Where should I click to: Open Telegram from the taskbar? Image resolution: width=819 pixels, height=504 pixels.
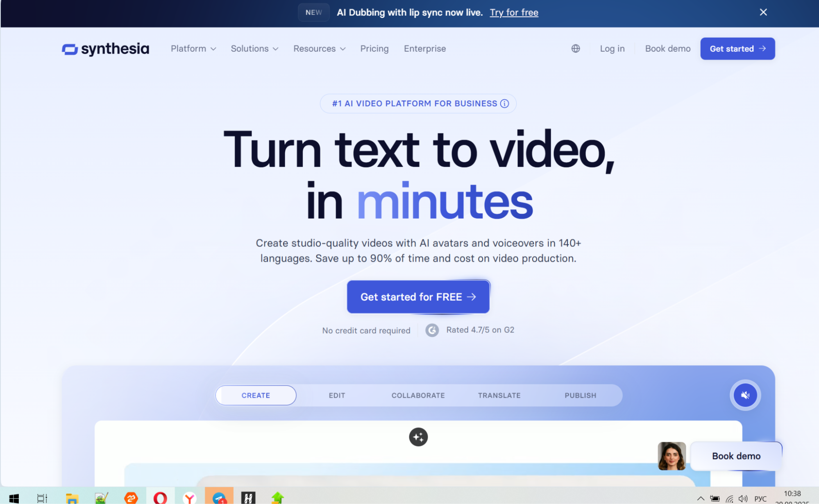pos(219,497)
